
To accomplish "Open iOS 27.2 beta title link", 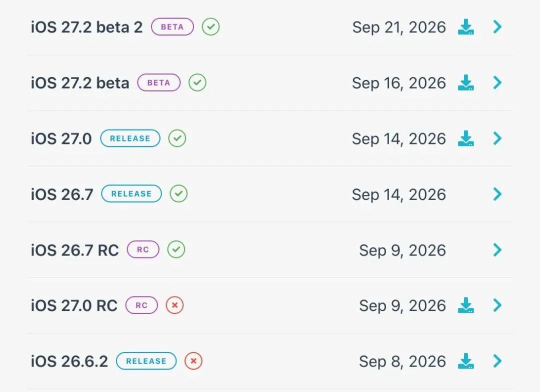I will (x=80, y=83).
